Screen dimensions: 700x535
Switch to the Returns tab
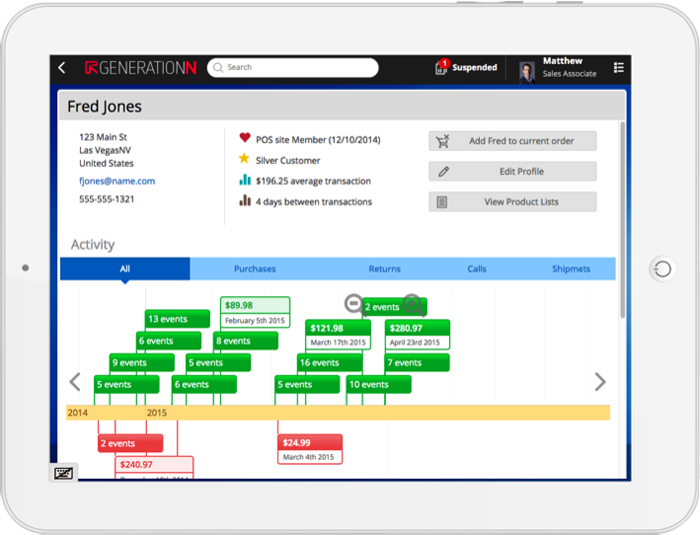click(x=384, y=269)
